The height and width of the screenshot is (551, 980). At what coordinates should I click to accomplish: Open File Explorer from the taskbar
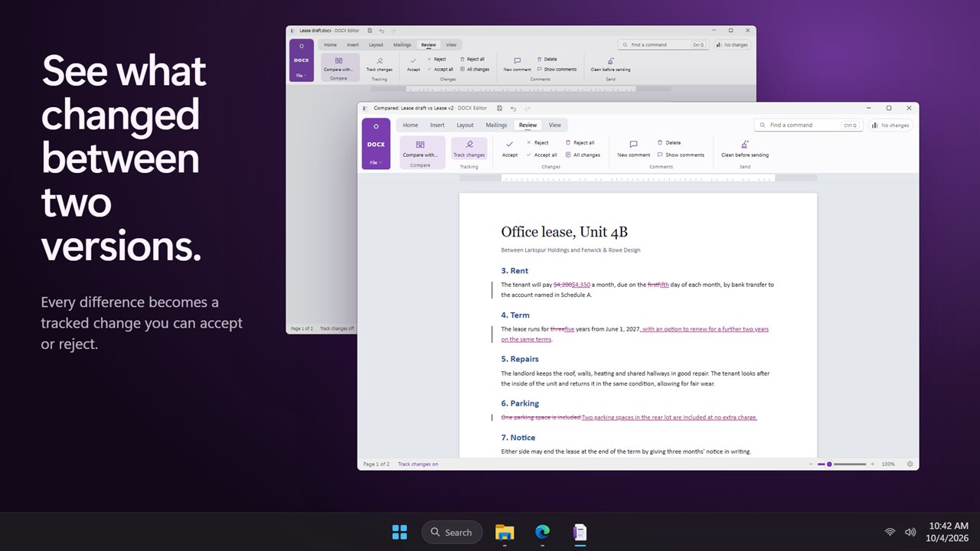point(505,532)
